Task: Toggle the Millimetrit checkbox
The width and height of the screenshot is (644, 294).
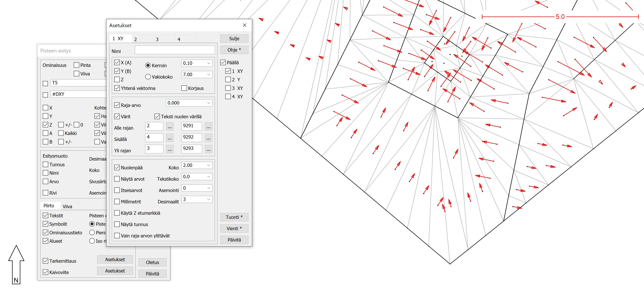Action: (x=117, y=202)
